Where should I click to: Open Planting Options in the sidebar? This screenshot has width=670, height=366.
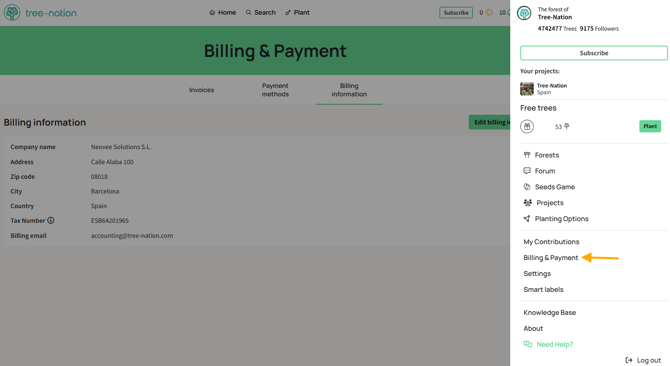[561, 219]
